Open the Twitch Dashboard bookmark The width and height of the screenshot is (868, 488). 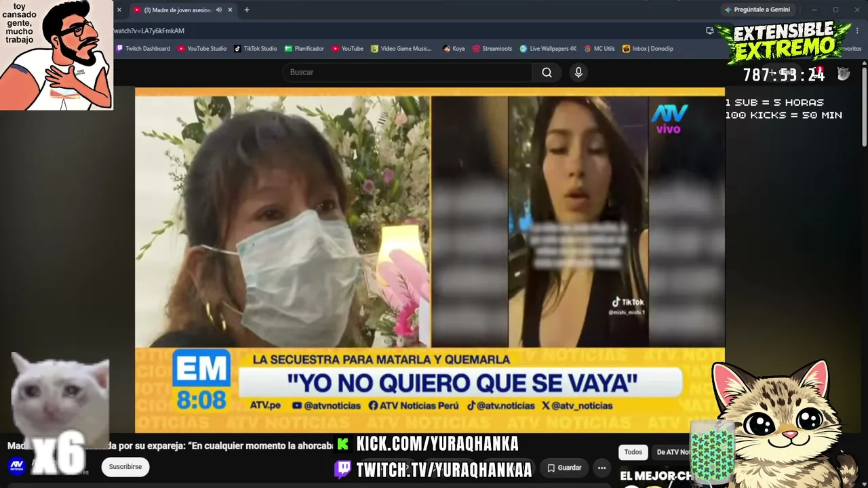(x=143, y=49)
